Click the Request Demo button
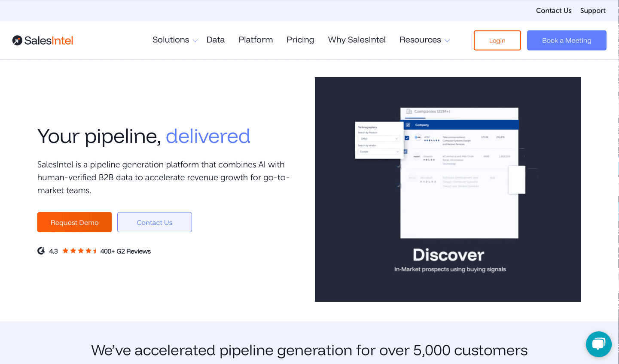The image size is (619, 364). [x=74, y=222]
